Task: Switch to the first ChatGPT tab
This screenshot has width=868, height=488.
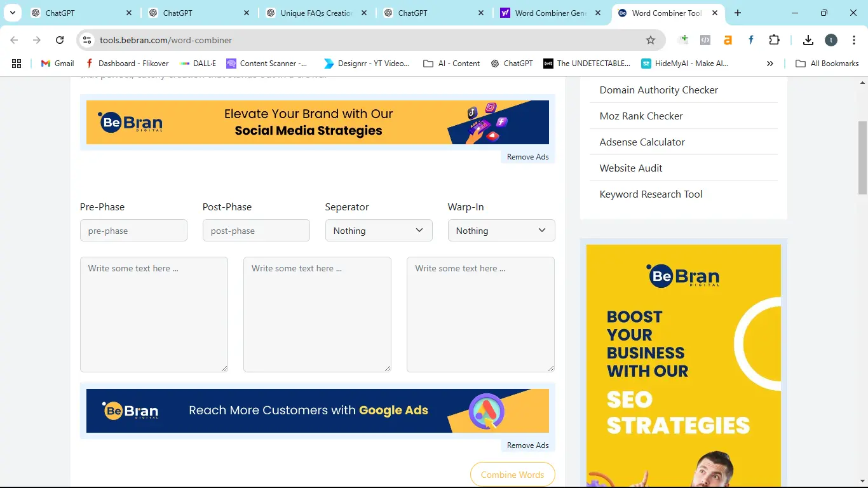Action: coord(82,13)
